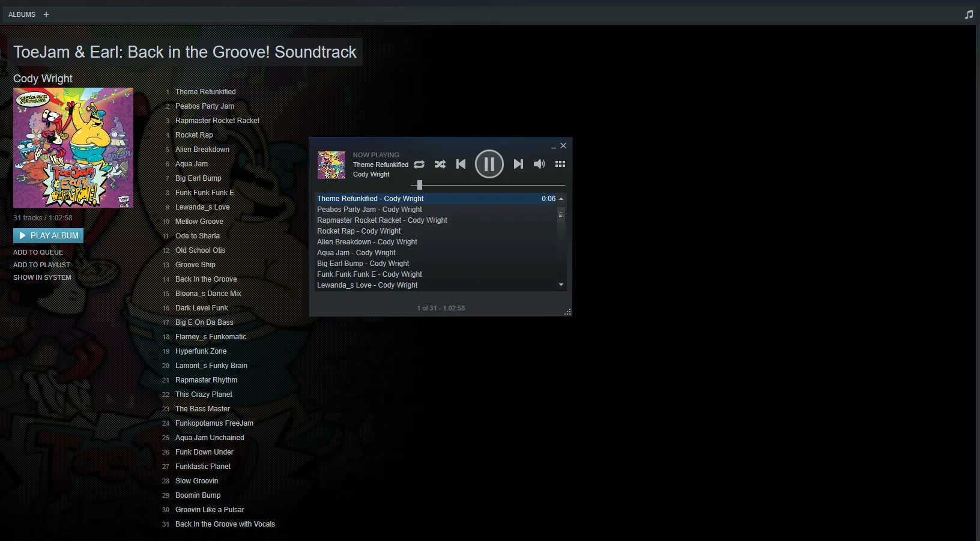Click the playlist scrollbar up arrow
This screenshot has height=541, width=980.
561,199
